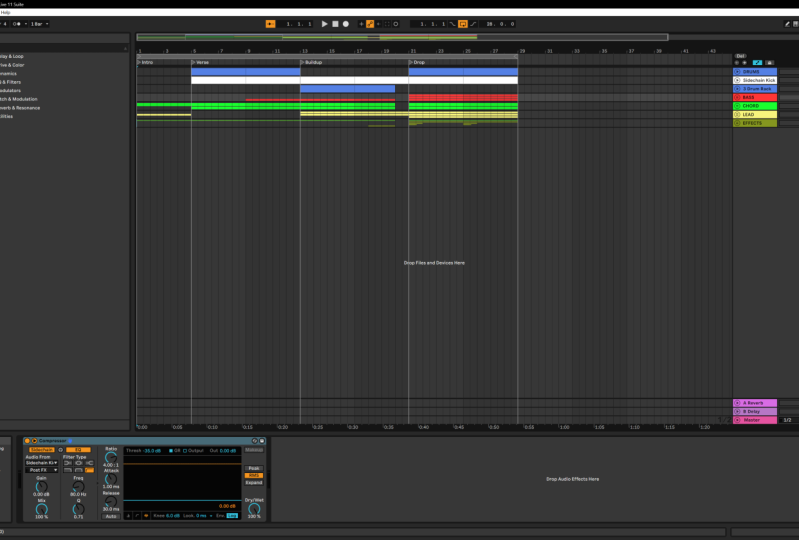799x540 pixels.
Task: Unfold the DRUMS track
Action: 737,72
